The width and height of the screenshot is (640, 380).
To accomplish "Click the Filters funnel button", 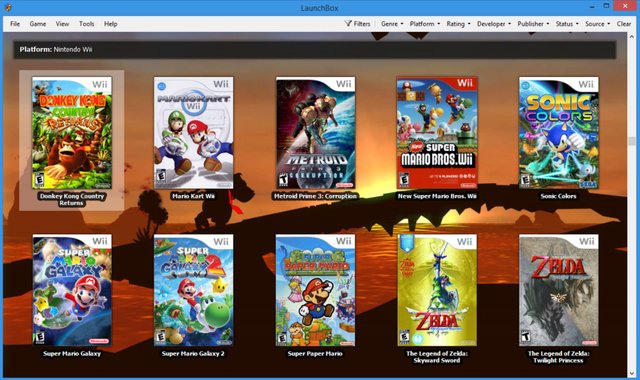I will (x=358, y=24).
